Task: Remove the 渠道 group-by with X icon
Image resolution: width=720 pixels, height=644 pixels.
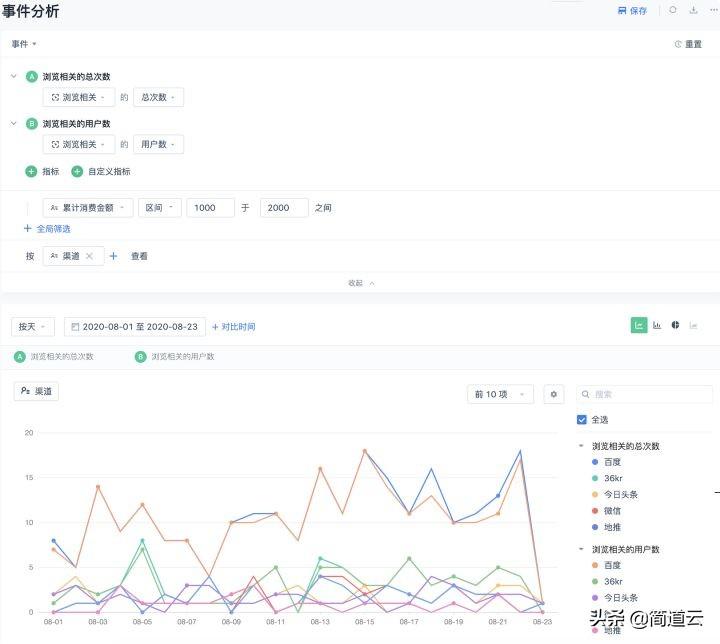Action: click(x=90, y=256)
